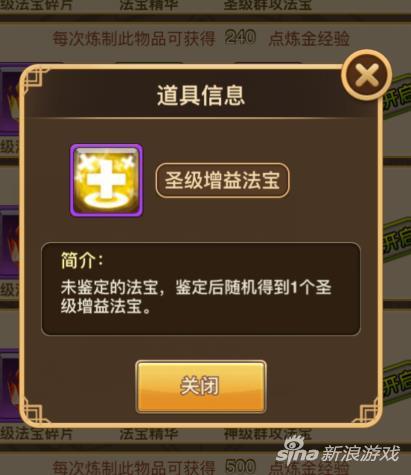
Task: Click the 级法宝碎片 label at top
Action: coord(36,5)
